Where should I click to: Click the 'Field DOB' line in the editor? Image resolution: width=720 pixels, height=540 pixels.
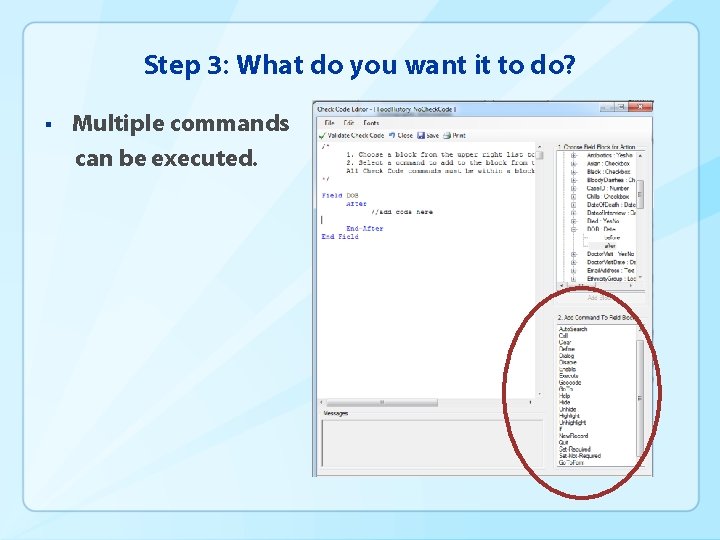pyautogui.click(x=340, y=196)
